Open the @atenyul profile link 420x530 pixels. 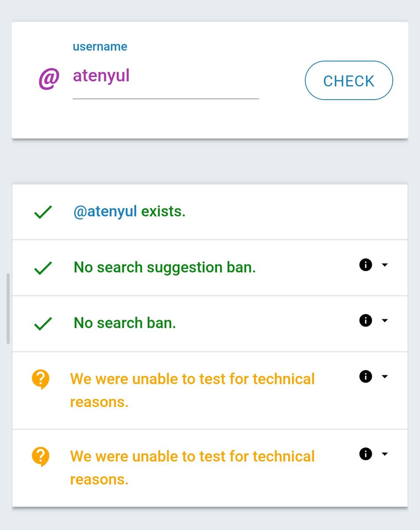pos(105,212)
